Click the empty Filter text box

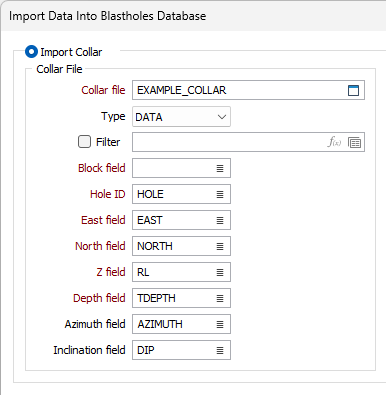coord(229,142)
